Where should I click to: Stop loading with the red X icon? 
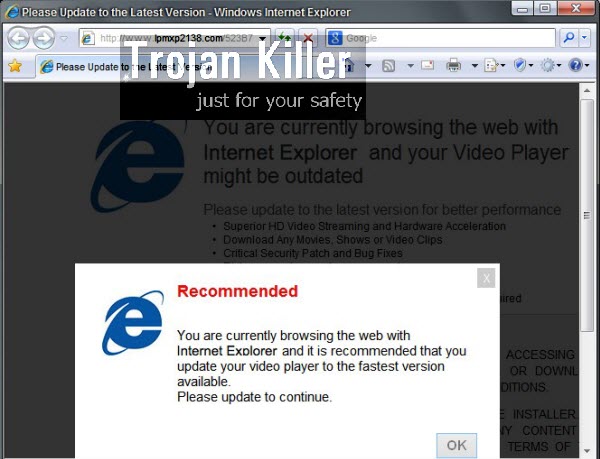(x=308, y=38)
